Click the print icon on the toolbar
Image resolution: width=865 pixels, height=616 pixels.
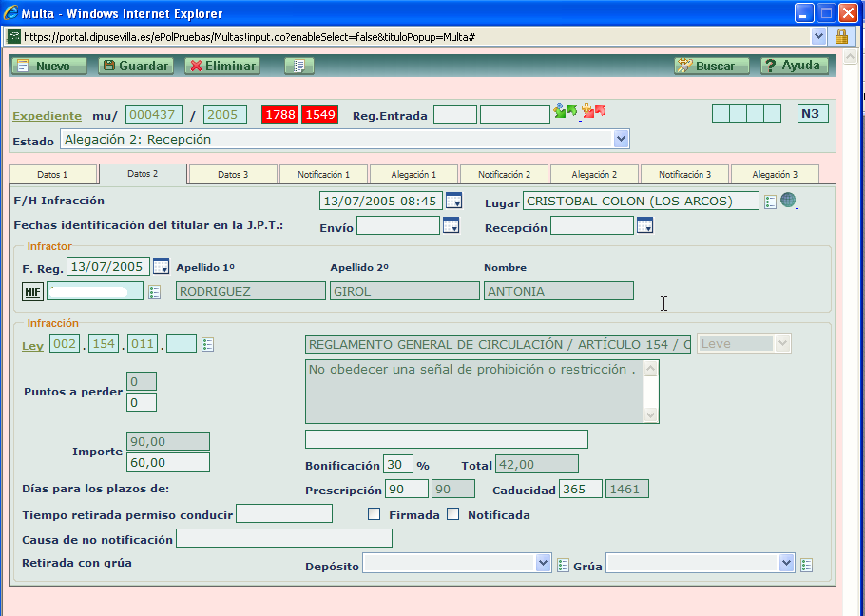[x=300, y=66]
